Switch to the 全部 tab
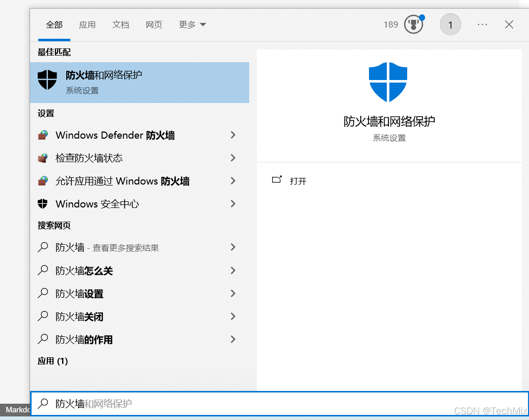The width and height of the screenshot is (529, 420). [x=55, y=24]
